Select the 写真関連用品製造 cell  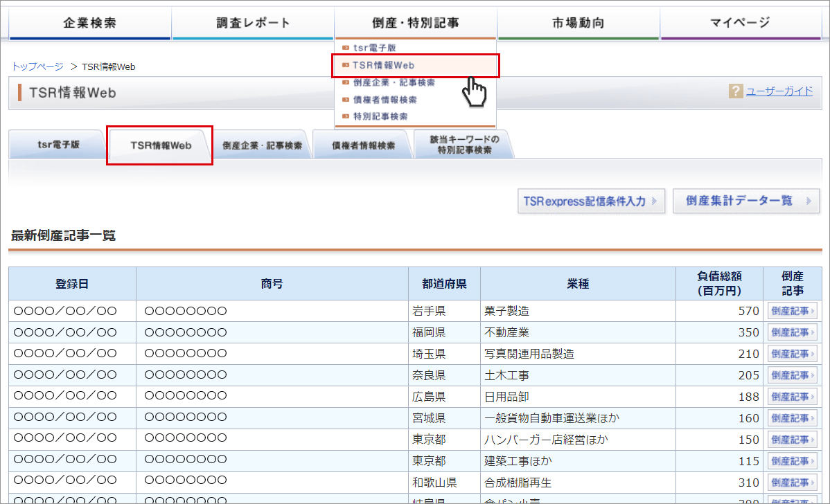click(x=578, y=354)
